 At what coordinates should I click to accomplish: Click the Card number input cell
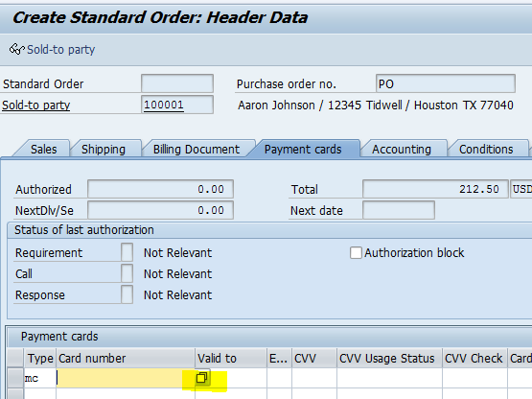tap(126, 378)
